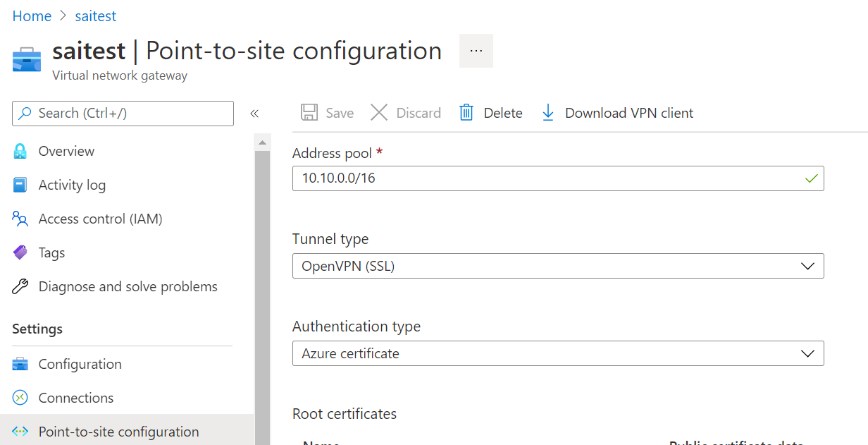Viewport: 868px width, 445px height.
Task: Focus the Search (Ctrl+/) box
Action: tap(123, 114)
